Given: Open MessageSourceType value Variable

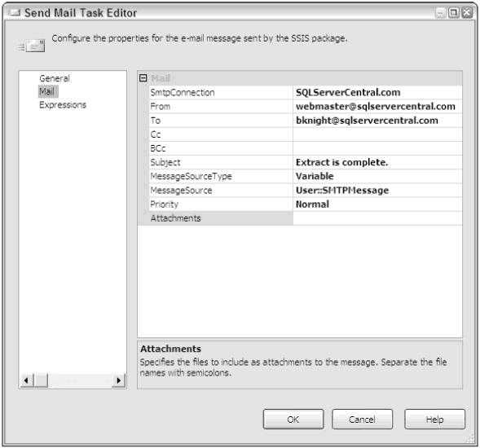Looking at the screenshot, I should coord(377,176).
